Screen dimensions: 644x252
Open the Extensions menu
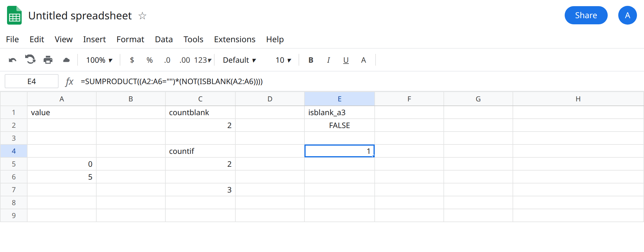[234, 39]
